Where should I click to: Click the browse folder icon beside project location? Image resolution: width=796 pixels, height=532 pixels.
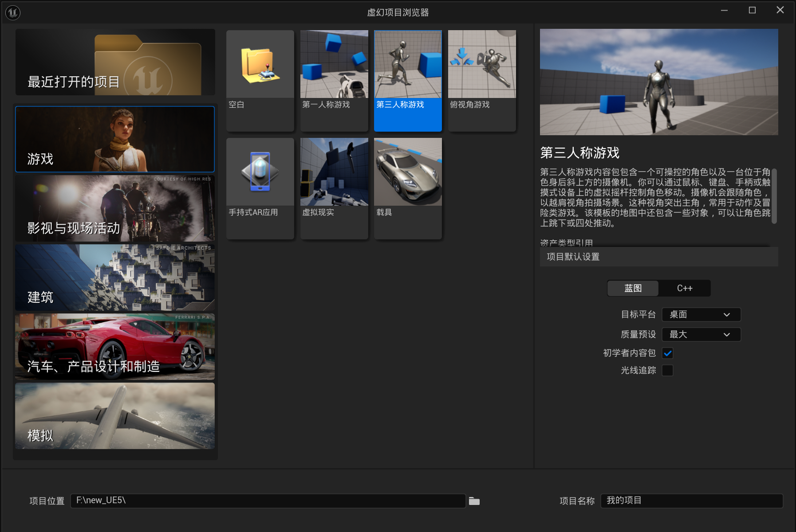click(x=474, y=501)
